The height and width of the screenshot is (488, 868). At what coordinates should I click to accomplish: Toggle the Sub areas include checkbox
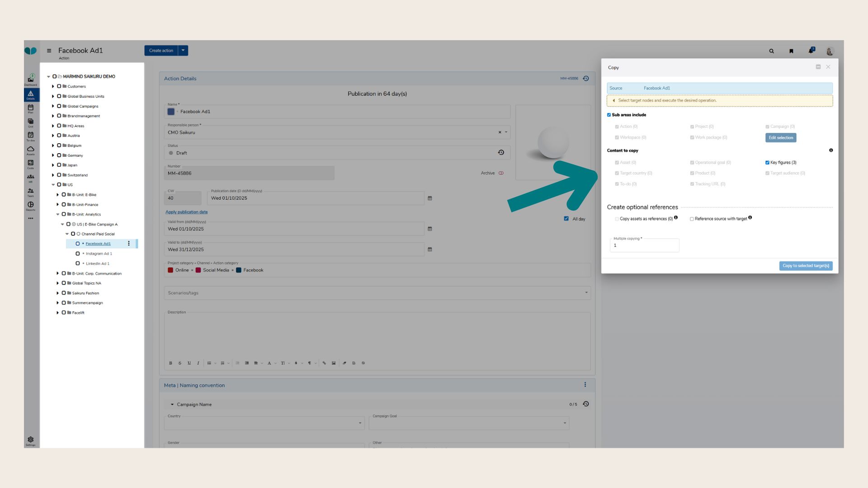(x=609, y=115)
